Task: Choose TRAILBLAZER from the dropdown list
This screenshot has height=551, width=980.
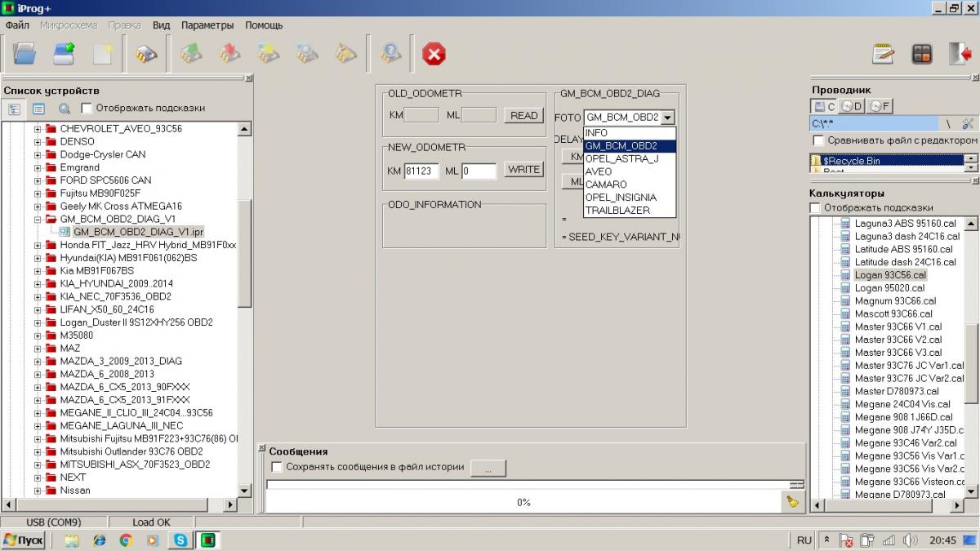Action: coord(630,211)
